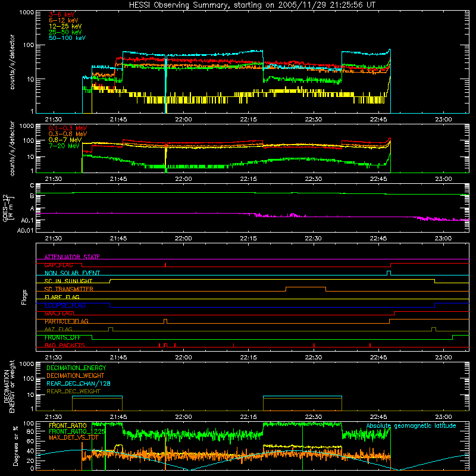Click the green 25-50 keV legend label

tap(65, 32)
